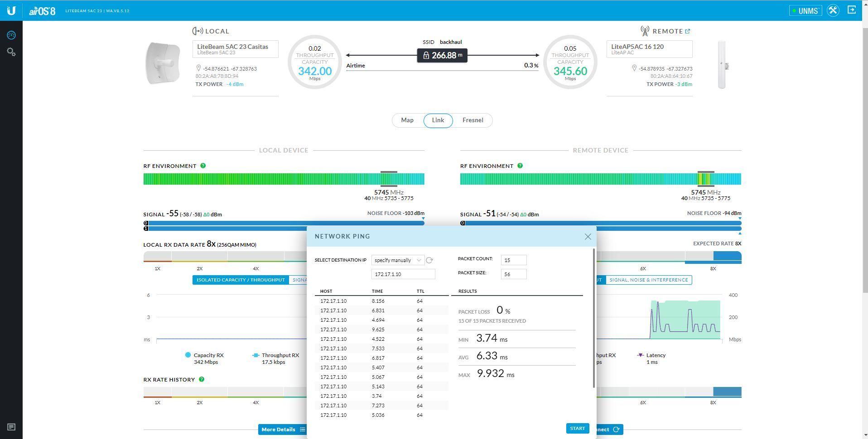Click the MIN 3.74 ms result
The height and width of the screenshot is (439, 868).
483,339
